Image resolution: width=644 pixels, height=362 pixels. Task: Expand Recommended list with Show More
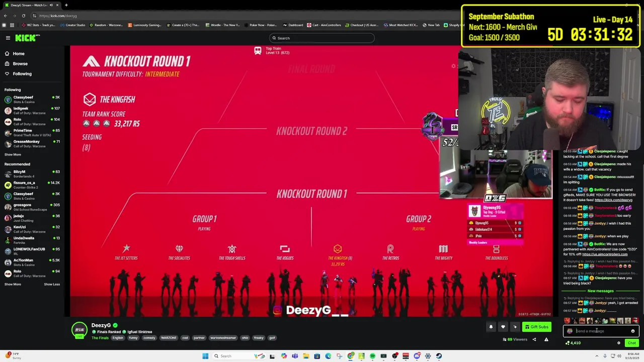(13, 284)
